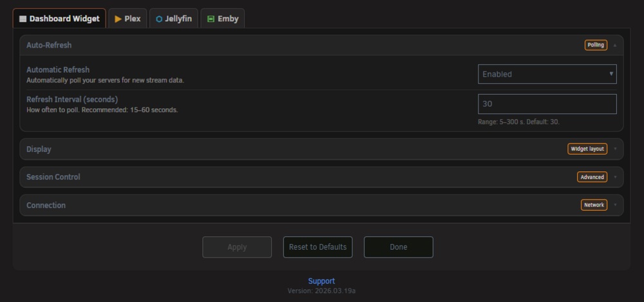
Task: Expand the Display section
Action: click(x=321, y=149)
